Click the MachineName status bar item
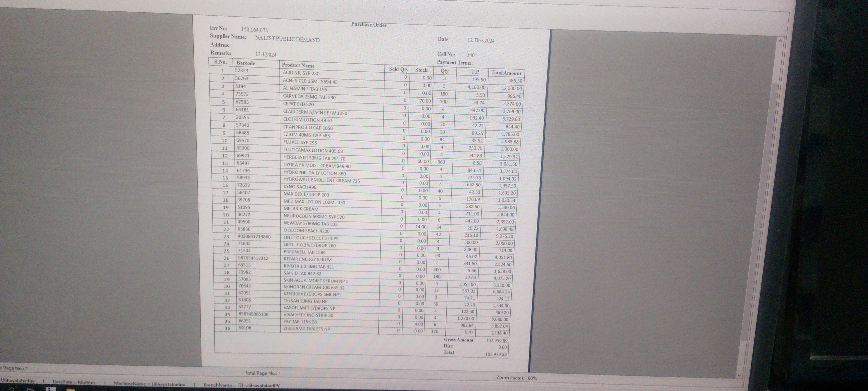 point(149,383)
